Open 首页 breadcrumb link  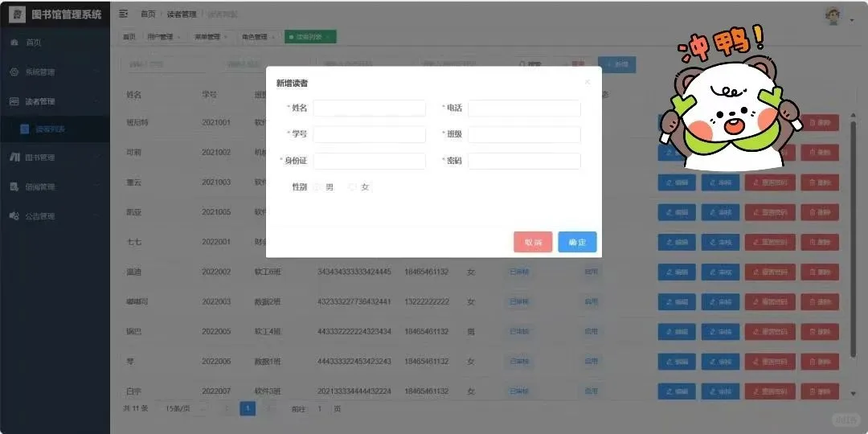click(148, 14)
